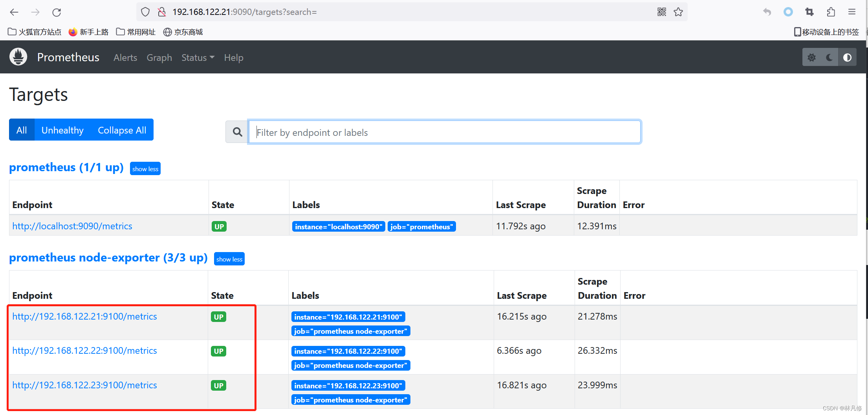This screenshot has height=415, width=868.
Task: Click the instance="192.168.122.23:9100" label badge
Action: click(x=348, y=386)
